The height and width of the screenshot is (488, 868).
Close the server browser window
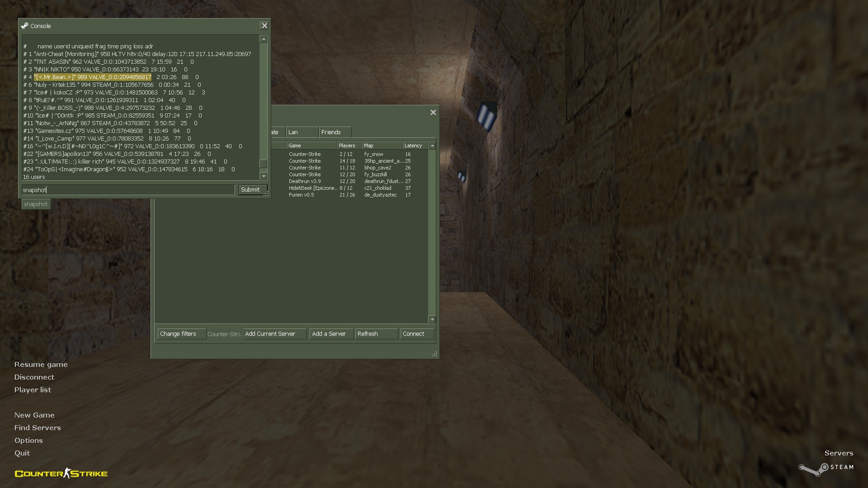(433, 113)
